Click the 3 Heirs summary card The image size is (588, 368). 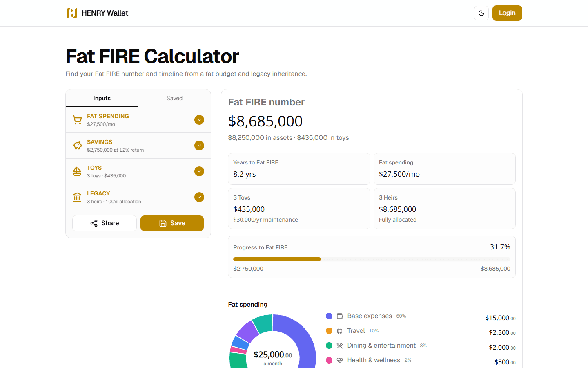pyautogui.click(x=445, y=209)
